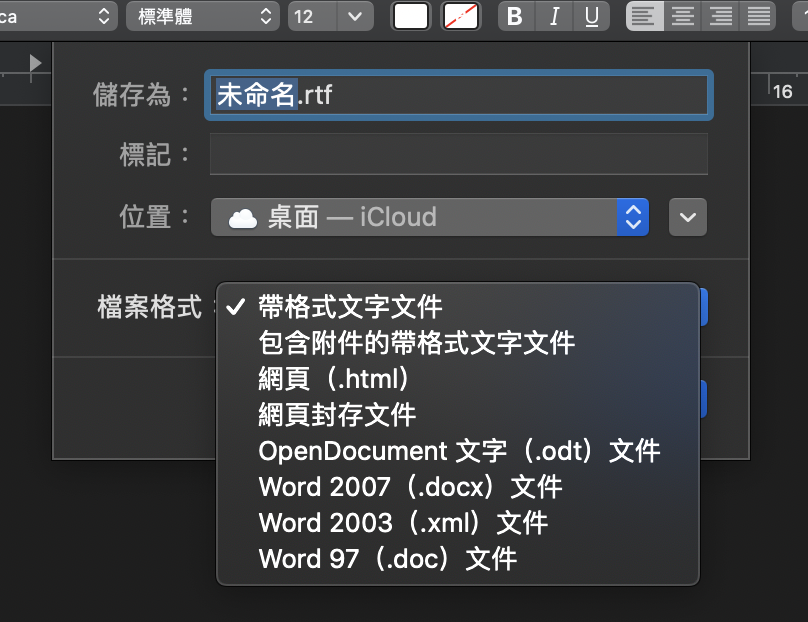Screen dimensions: 808x622
Task: Click the 儲存為 filename field
Action: pos(459,95)
